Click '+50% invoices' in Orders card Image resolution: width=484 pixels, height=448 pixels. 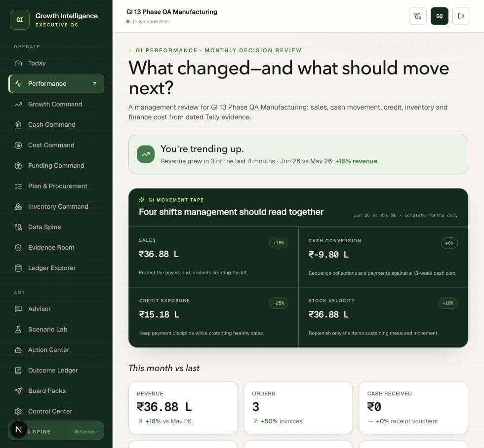(278, 421)
